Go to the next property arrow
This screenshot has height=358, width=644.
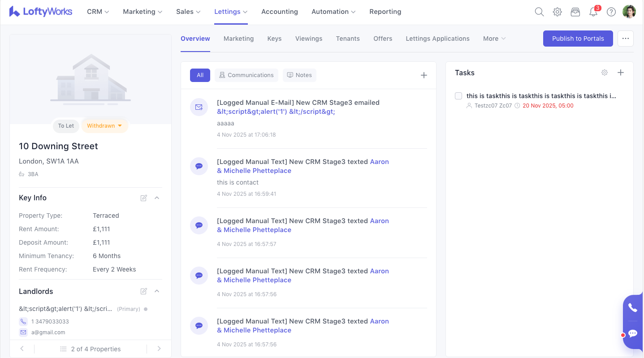[x=159, y=349]
